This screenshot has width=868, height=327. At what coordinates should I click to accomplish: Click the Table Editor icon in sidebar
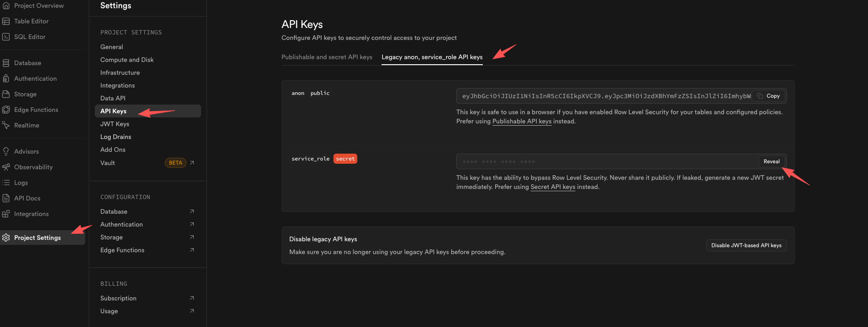tap(6, 22)
